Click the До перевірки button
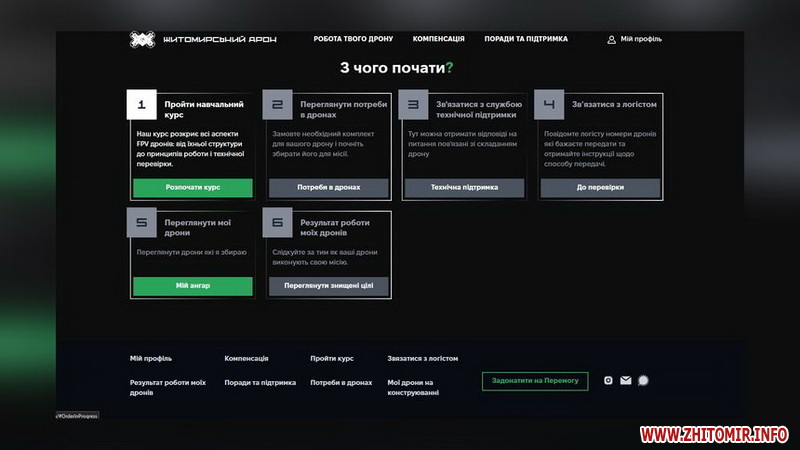This screenshot has width=800, height=450. click(x=600, y=187)
